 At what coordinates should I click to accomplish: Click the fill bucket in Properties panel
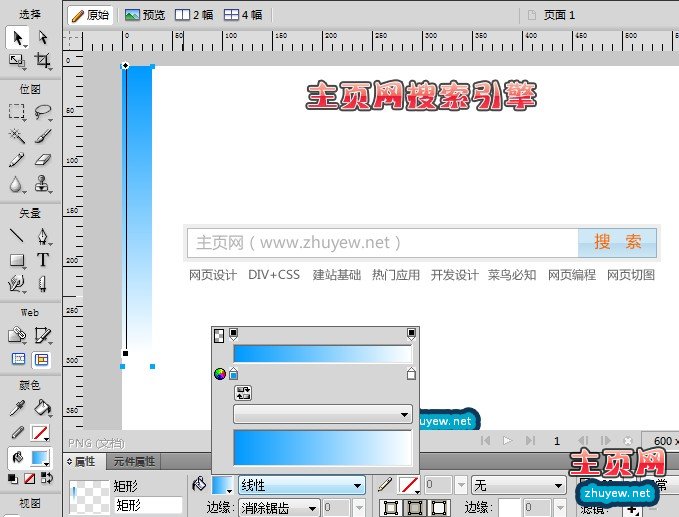point(199,484)
